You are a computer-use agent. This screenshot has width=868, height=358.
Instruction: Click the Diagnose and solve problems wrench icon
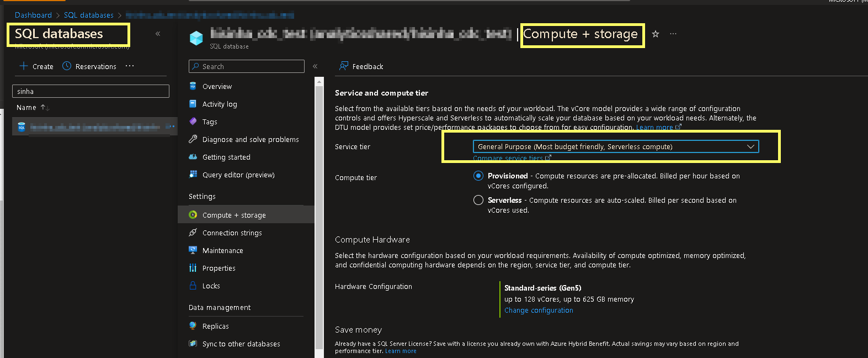193,139
